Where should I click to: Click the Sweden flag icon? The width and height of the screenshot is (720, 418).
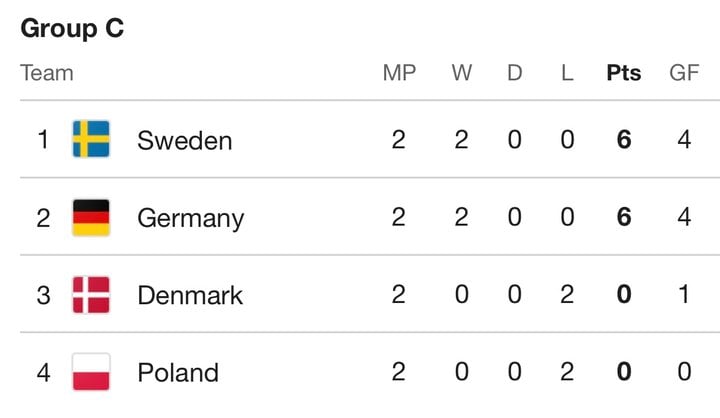(91, 139)
